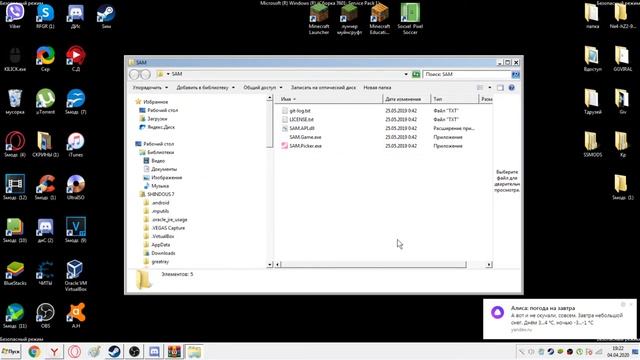Sort by the Тип column header
This screenshot has width=640, height=360.
tap(455, 99)
